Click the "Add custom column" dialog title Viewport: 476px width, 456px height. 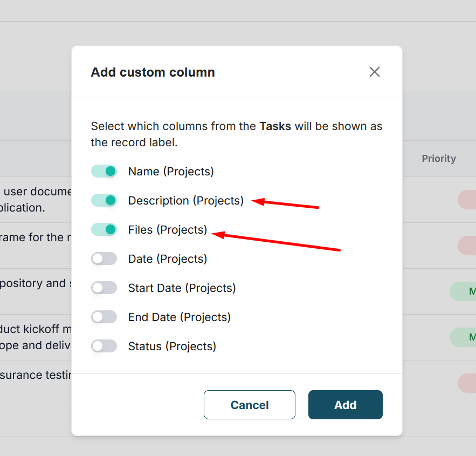pos(153,72)
